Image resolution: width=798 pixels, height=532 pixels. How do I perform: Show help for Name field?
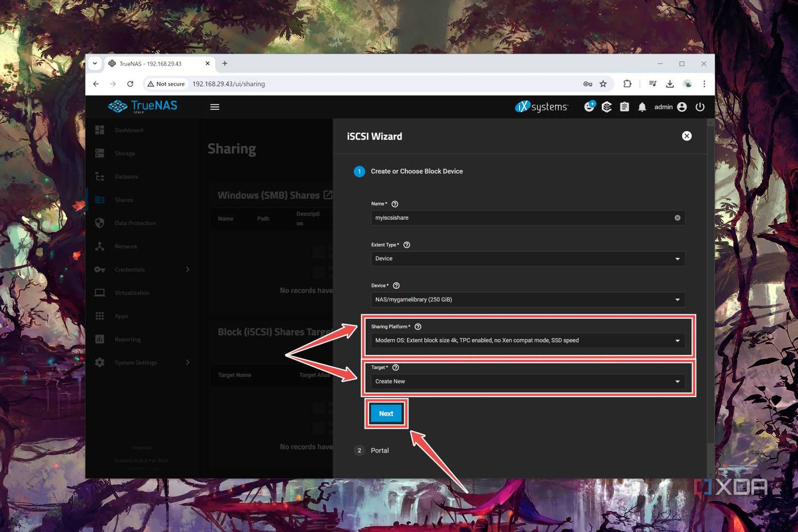coord(395,204)
